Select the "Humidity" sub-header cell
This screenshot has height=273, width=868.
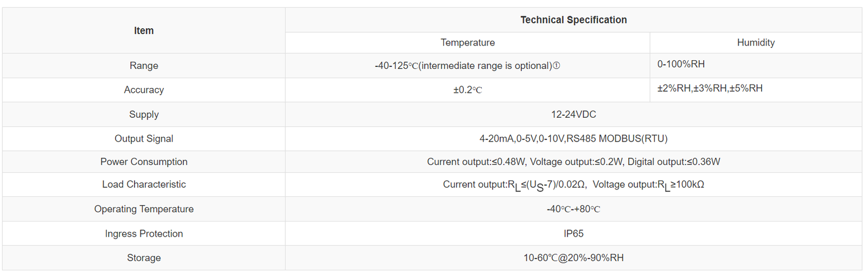pyautogui.click(x=755, y=43)
